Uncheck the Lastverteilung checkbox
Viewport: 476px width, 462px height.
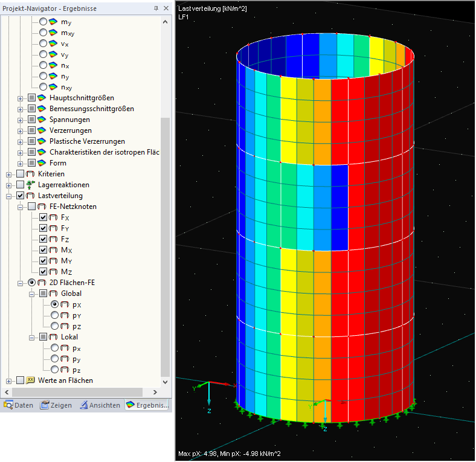click(20, 196)
